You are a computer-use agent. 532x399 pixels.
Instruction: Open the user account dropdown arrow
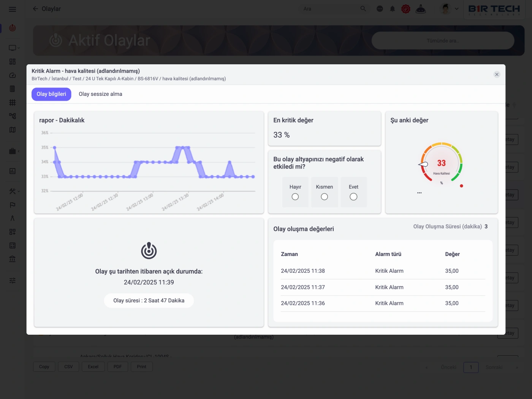pos(457,9)
